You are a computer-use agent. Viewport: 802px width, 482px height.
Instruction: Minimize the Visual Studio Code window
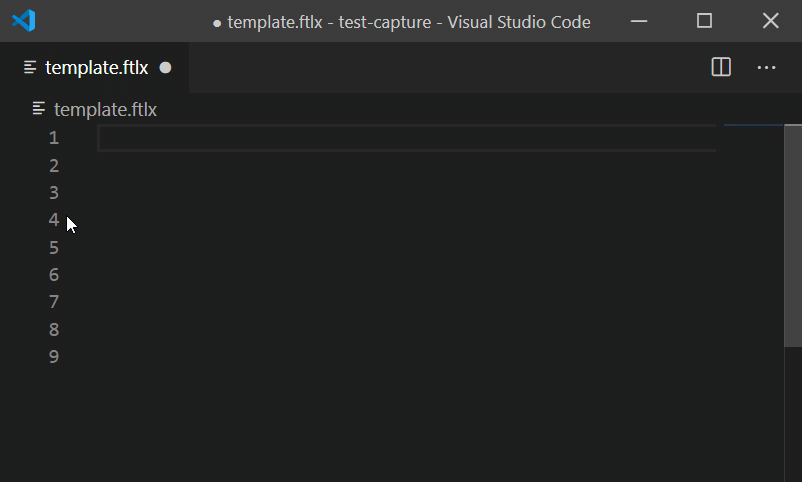[x=639, y=21]
